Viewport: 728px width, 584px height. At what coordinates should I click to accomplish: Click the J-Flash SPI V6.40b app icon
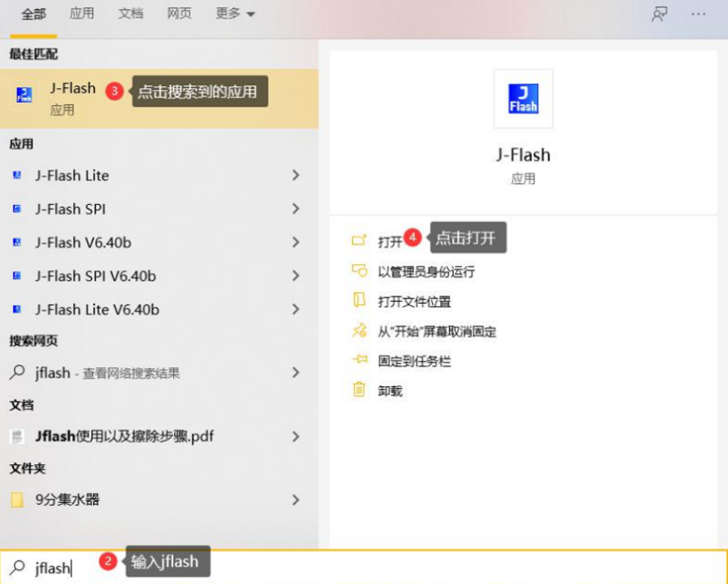17,276
